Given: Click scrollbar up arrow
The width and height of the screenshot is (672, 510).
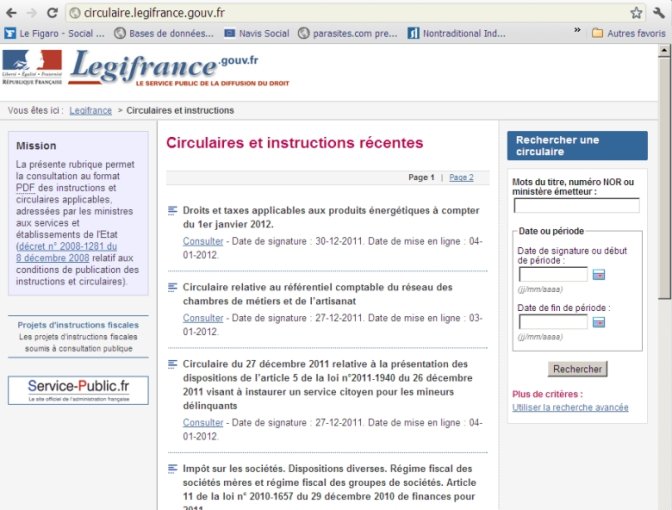Looking at the screenshot, I should (x=664, y=51).
